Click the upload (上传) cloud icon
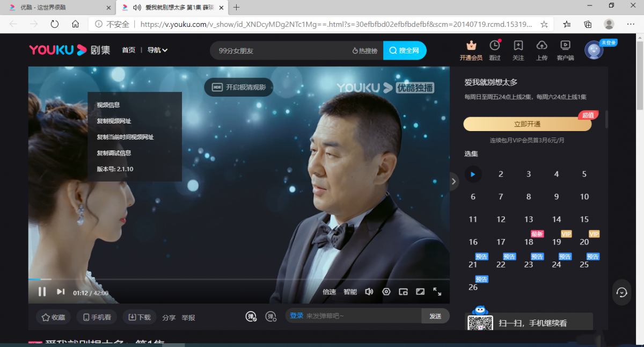 point(541,49)
